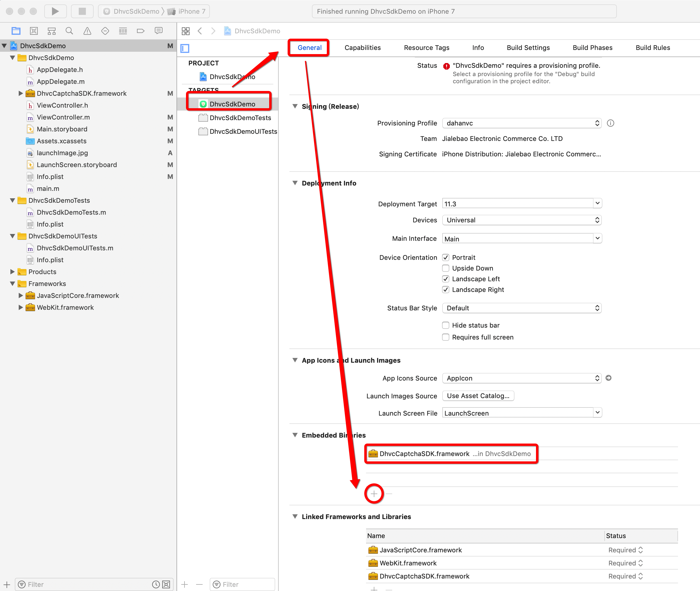Collapse the Signing (Release) section

(295, 106)
